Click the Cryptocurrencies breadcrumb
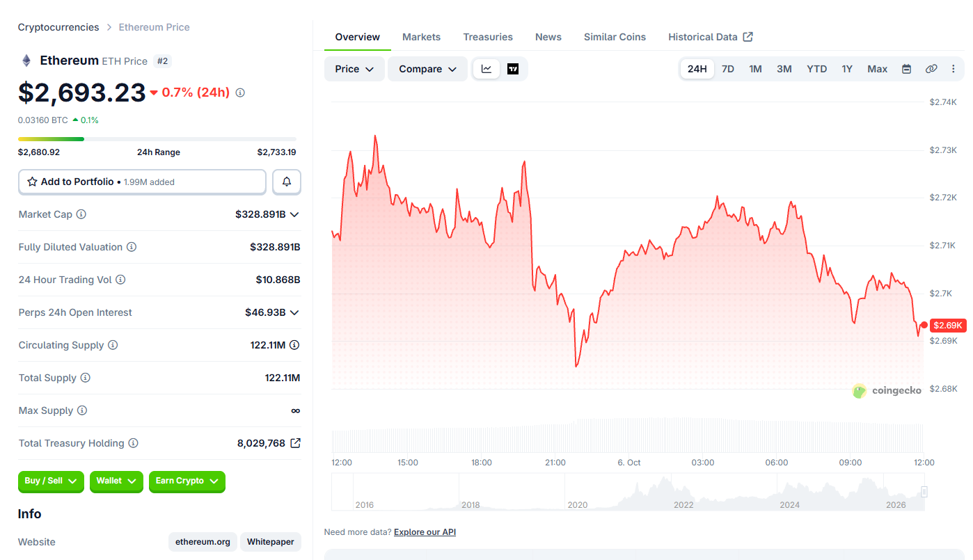The width and height of the screenshot is (973, 560). coord(58,27)
